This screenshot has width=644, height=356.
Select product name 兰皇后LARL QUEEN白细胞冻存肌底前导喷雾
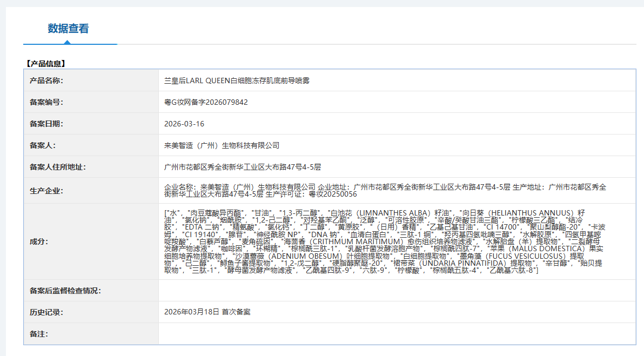237,80
